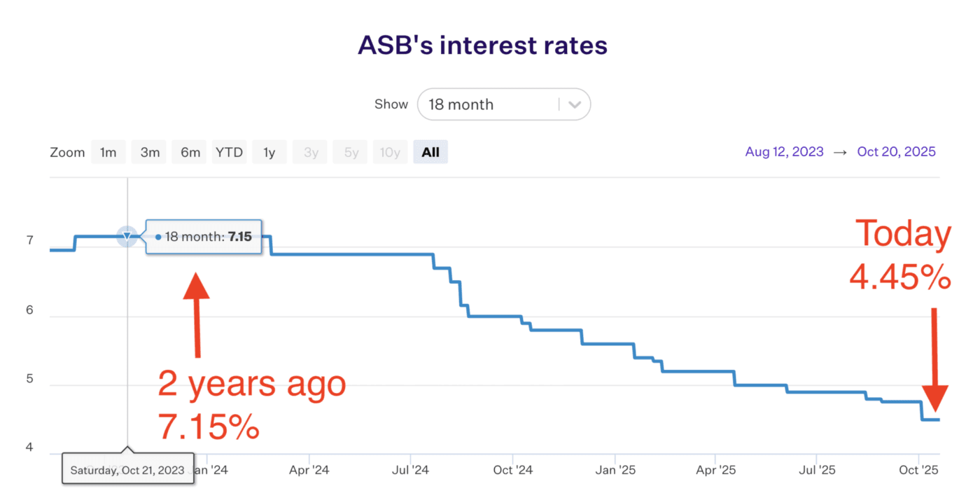Select the 1m zoom button

[x=108, y=152]
